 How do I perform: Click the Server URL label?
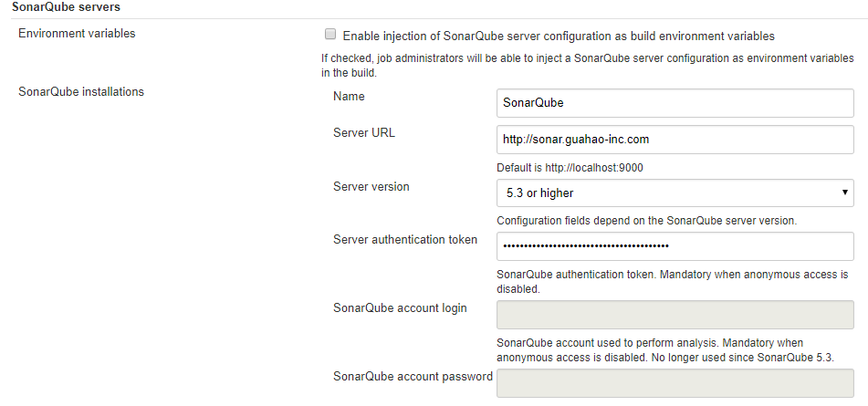pos(364,132)
